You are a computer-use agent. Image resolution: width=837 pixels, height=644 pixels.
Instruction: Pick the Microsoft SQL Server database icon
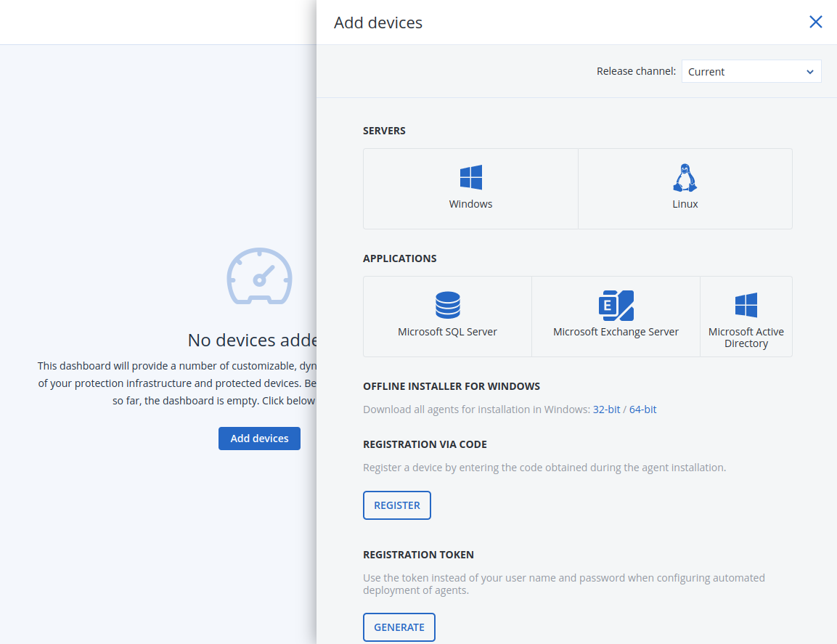pos(447,305)
